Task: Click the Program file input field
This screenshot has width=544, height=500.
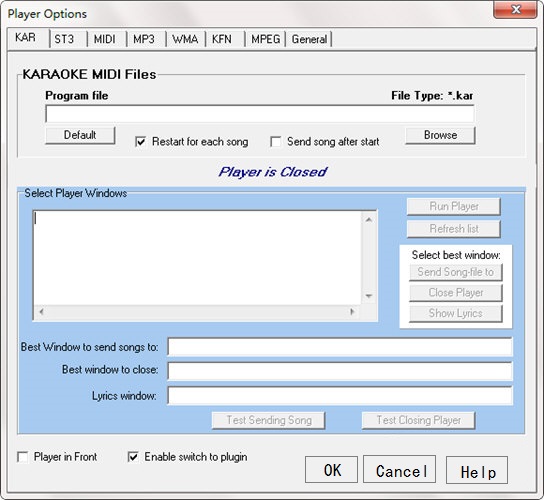Action: pyautogui.click(x=260, y=114)
